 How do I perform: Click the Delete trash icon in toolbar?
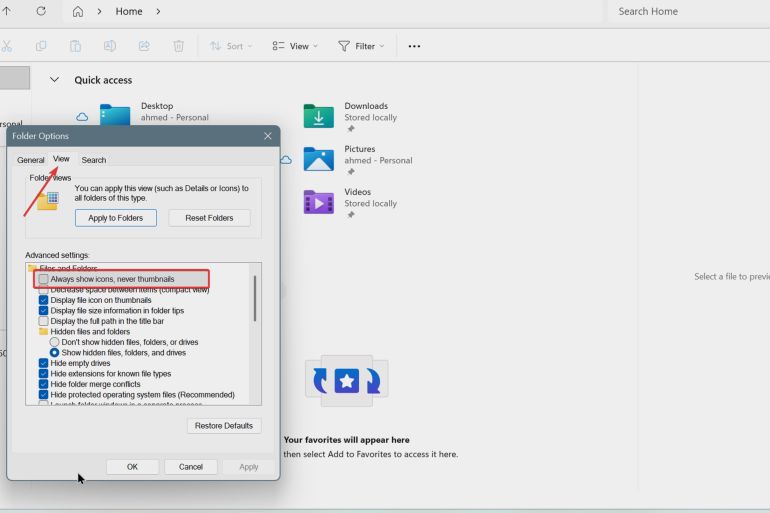178,46
